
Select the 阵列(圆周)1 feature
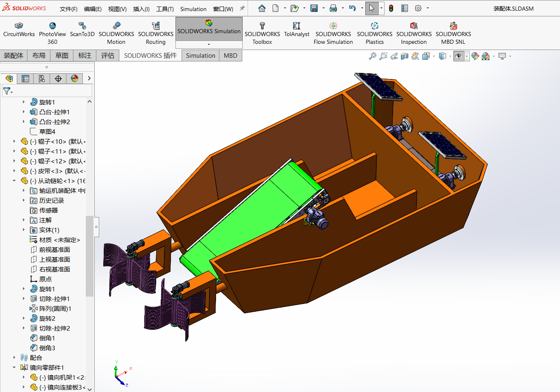[x=55, y=308]
